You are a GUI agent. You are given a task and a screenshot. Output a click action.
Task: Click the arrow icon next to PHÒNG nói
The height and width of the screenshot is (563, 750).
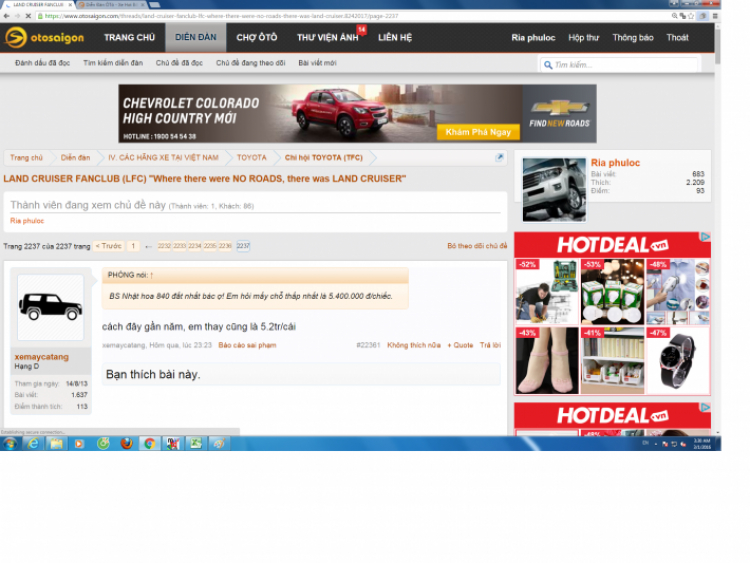pos(152,275)
